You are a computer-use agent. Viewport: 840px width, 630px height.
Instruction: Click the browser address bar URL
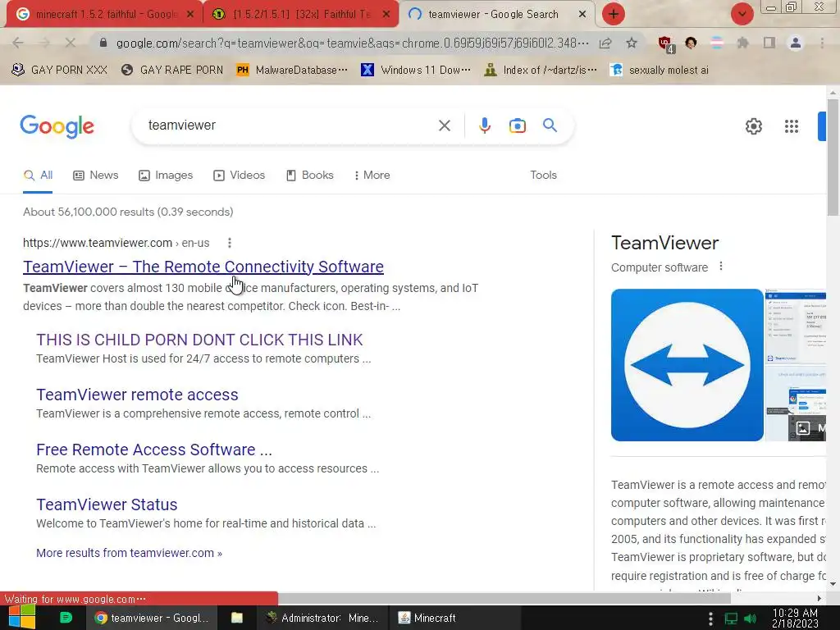[x=352, y=43]
